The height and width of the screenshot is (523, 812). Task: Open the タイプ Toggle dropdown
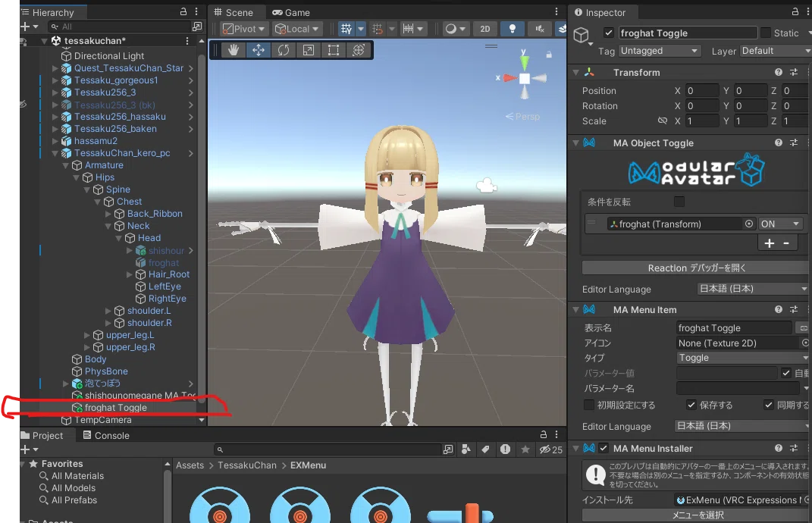tap(743, 358)
